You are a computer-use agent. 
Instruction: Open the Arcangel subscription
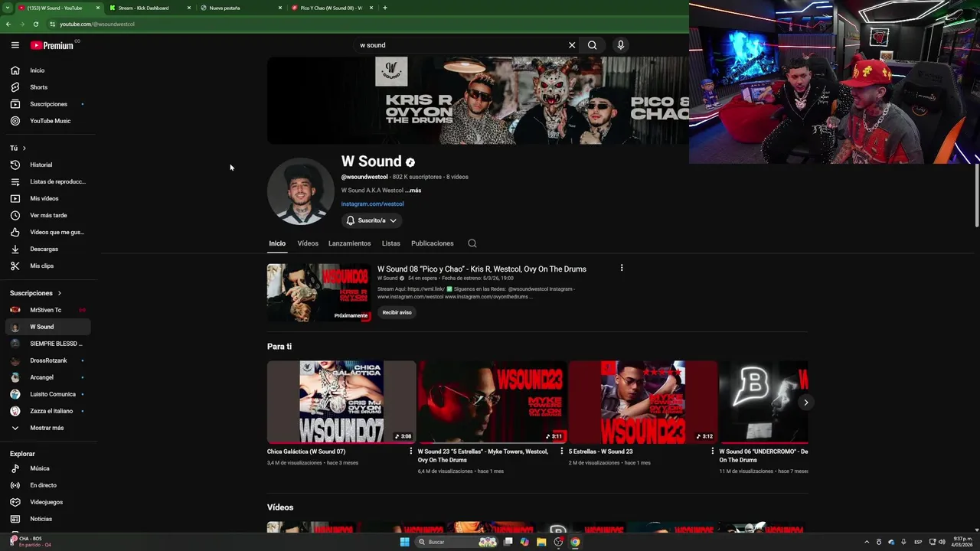click(47, 377)
